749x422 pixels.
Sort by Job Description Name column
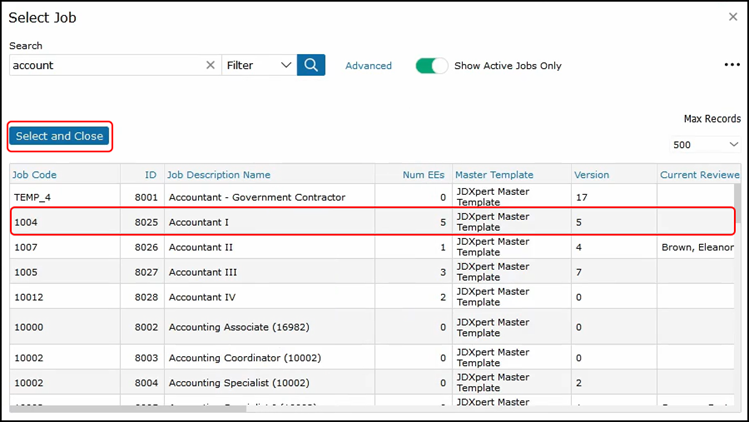(218, 175)
